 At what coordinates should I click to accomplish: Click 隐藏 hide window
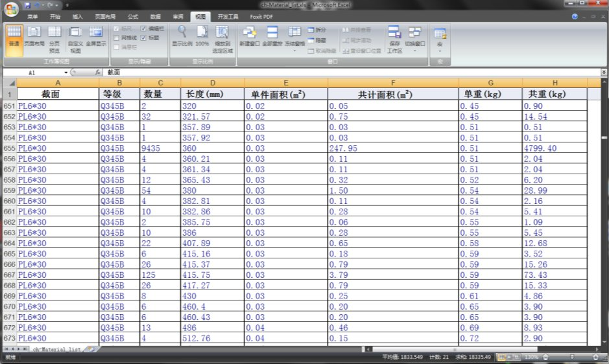click(317, 40)
